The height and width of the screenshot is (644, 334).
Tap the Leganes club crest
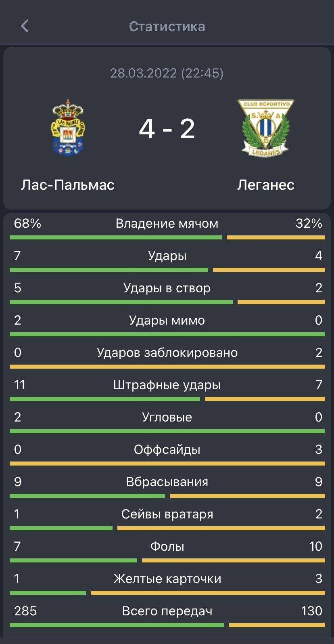point(265,128)
